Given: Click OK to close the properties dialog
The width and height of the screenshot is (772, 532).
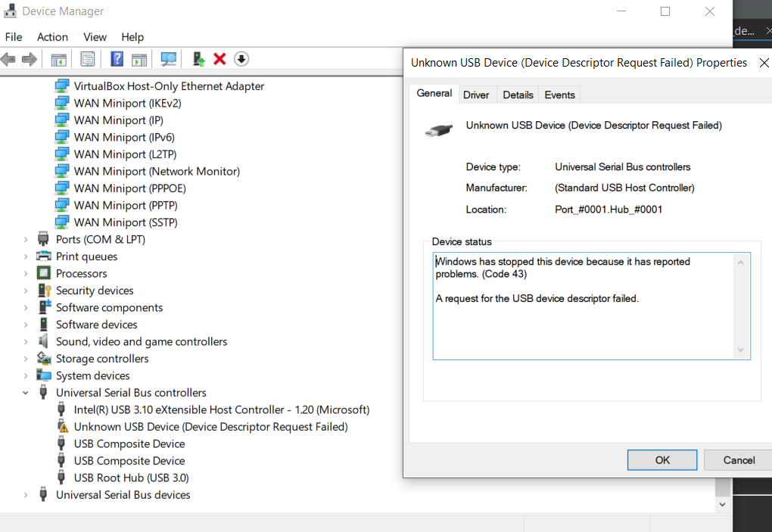Looking at the screenshot, I should pos(661,459).
